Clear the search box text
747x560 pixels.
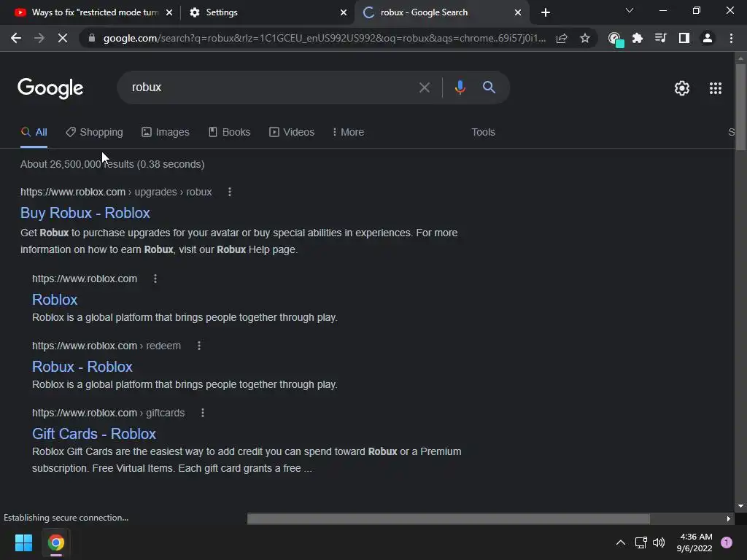pos(424,87)
